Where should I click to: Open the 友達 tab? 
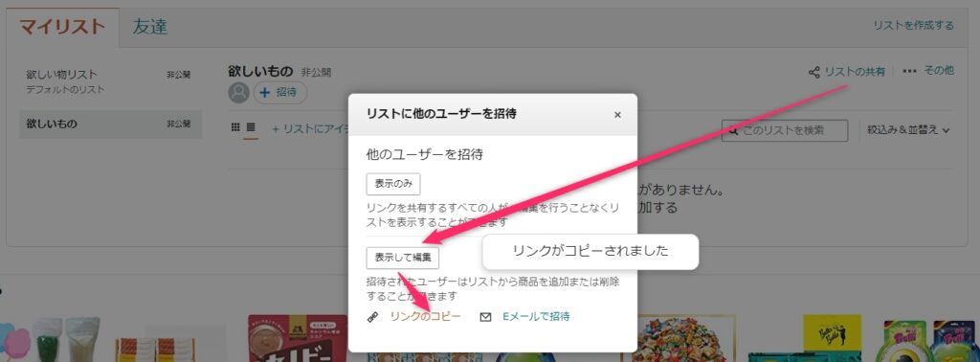150,28
